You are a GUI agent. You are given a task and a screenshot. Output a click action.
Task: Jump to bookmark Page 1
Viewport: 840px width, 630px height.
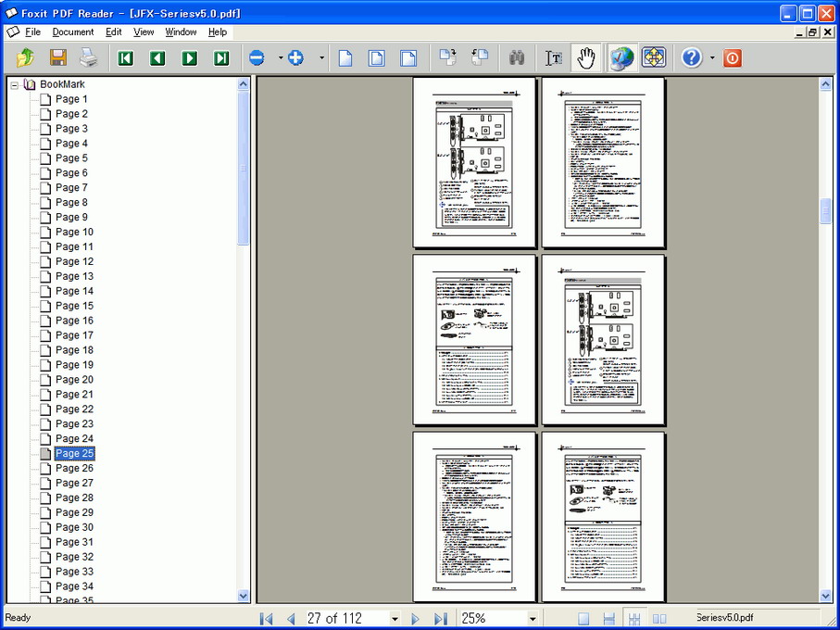point(71,99)
